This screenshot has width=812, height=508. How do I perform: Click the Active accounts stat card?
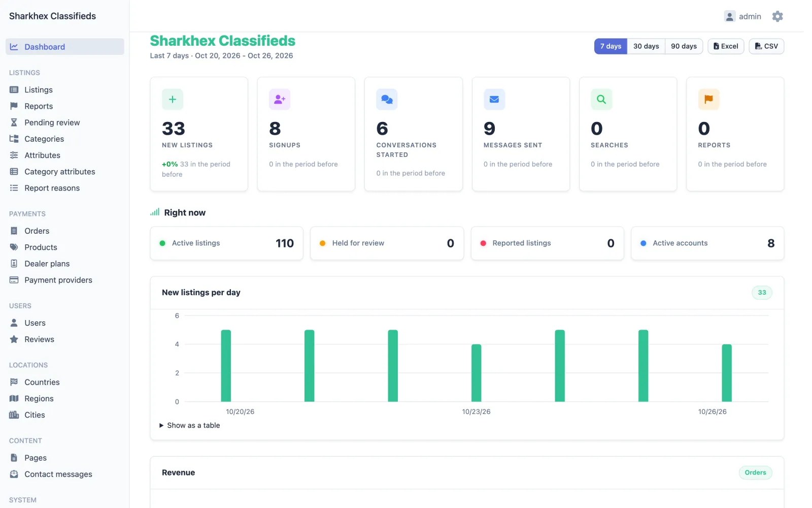[707, 243]
